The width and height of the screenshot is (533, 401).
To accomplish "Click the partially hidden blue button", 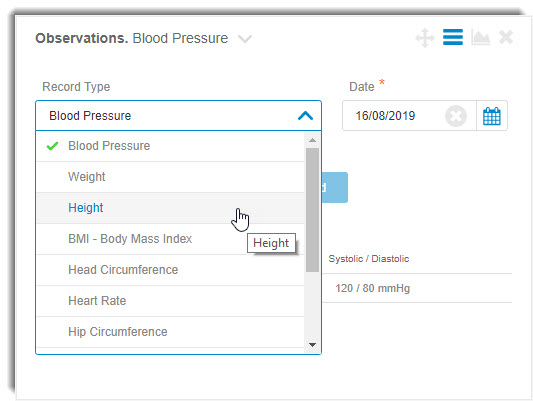I will pyautogui.click(x=334, y=188).
